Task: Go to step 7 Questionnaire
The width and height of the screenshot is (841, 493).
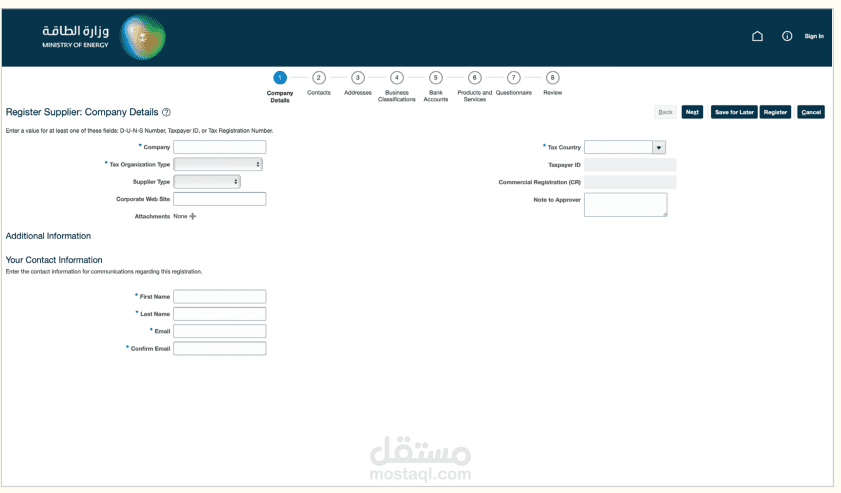Action: click(514, 78)
